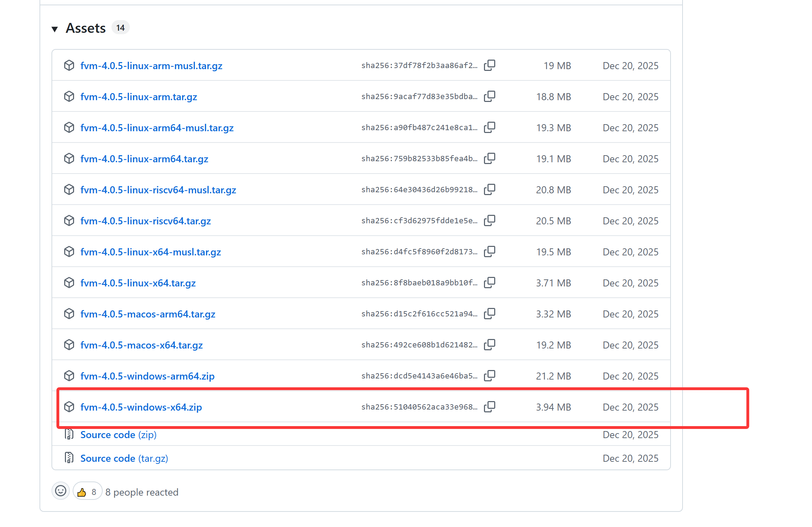Copy sha256 for fvm-4.0.5-linux-arm.tar.gz

490,96
